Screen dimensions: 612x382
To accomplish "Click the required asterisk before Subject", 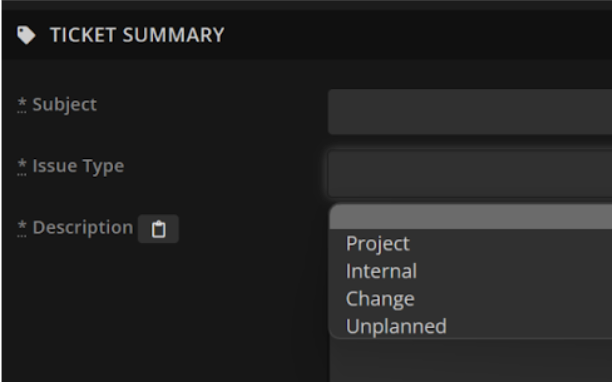I will (22, 105).
